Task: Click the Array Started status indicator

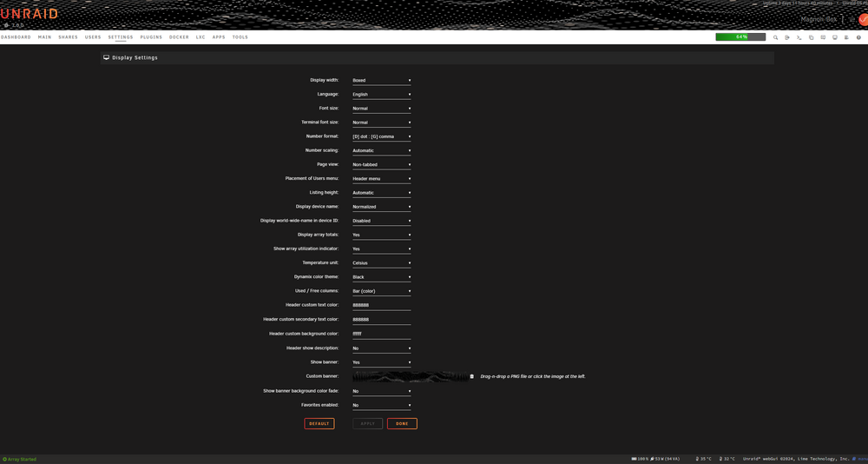Action: (19, 459)
